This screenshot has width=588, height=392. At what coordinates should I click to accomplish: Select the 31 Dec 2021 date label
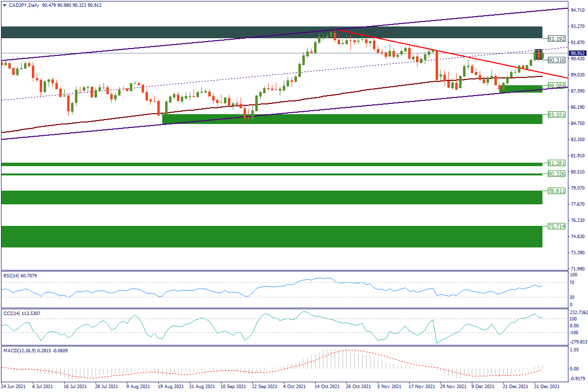point(545,387)
